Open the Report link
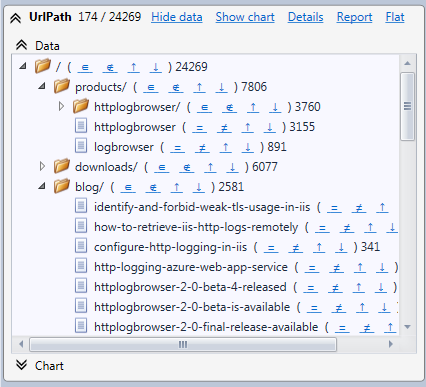 click(x=354, y=17)
